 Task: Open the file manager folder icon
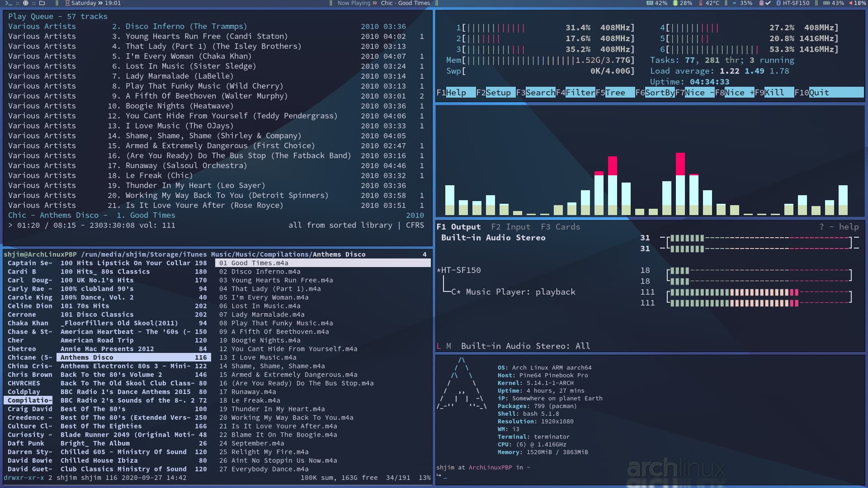click(x=42, y=3)
